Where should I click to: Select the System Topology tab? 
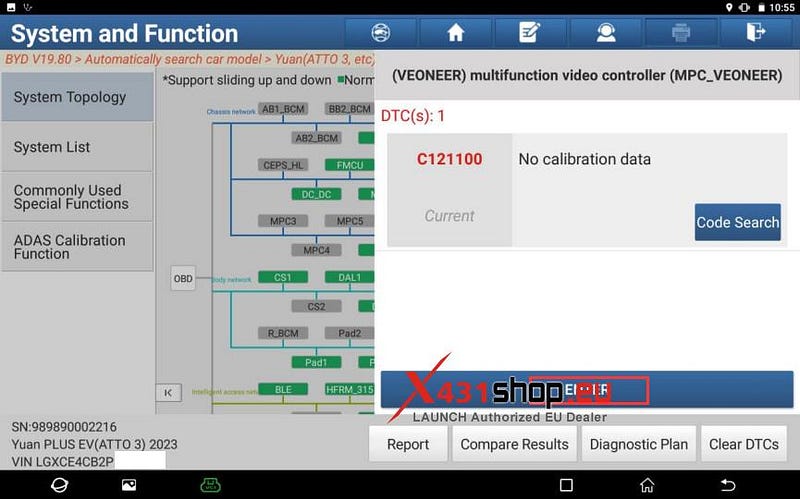coord(77,97)
